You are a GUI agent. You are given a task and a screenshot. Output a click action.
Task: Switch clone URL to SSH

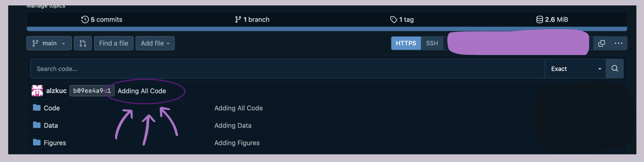432,43
